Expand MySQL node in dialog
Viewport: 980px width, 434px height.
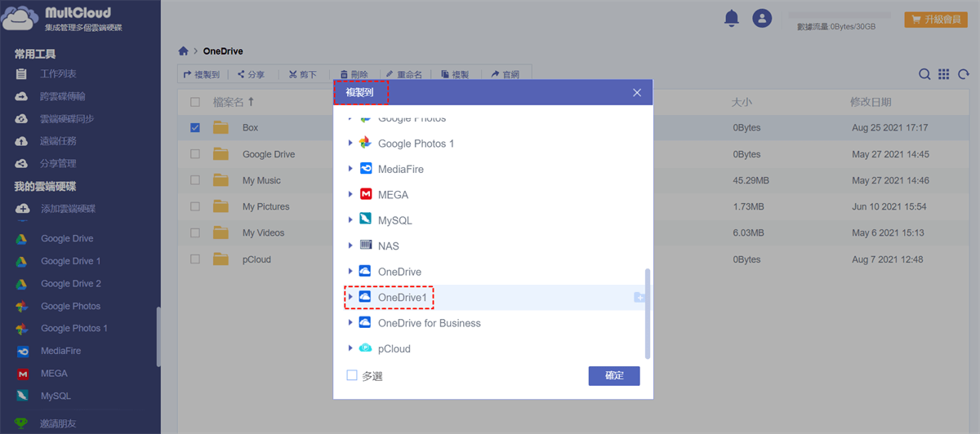350,219
